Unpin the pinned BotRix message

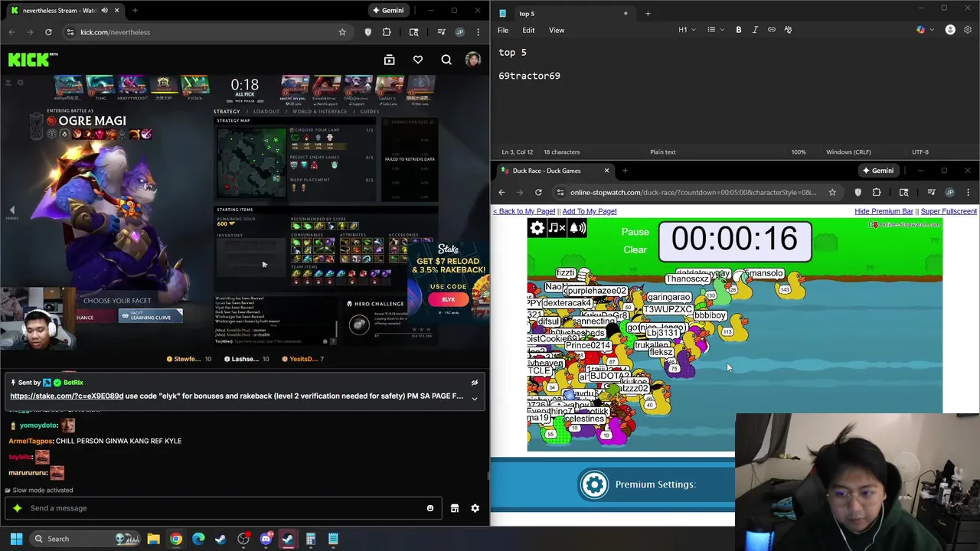click(x=475, y=383)
